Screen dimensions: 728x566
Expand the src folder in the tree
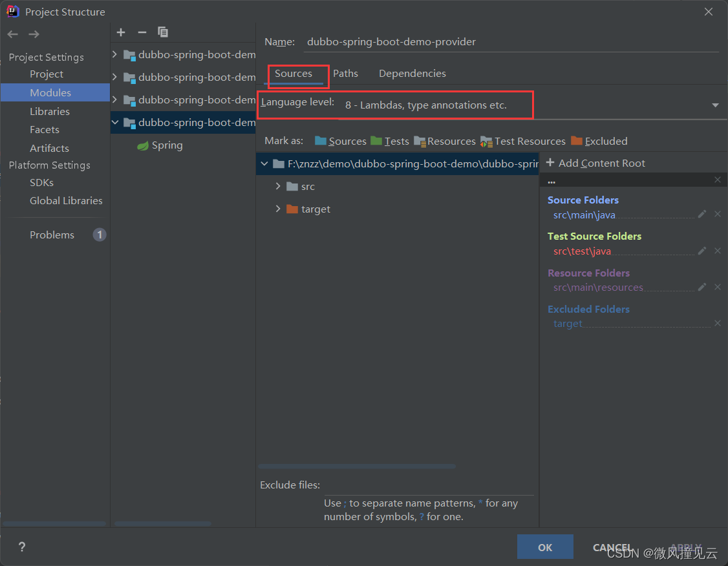coord(277,186)
